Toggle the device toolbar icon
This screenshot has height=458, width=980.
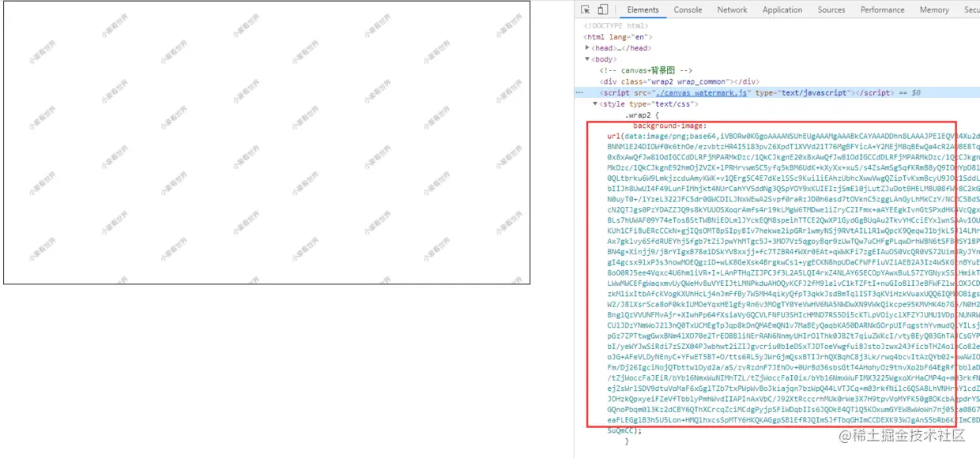click(602, 9)
